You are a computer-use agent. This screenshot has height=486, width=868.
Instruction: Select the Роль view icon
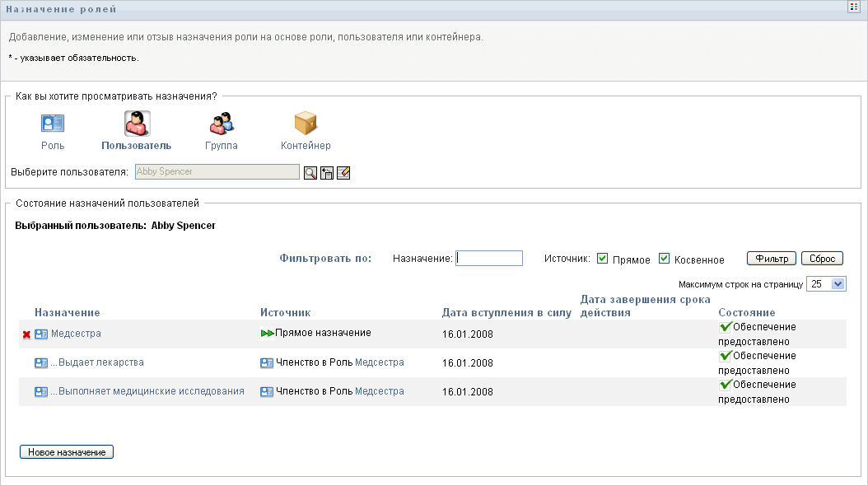click(x=53, y=124)
